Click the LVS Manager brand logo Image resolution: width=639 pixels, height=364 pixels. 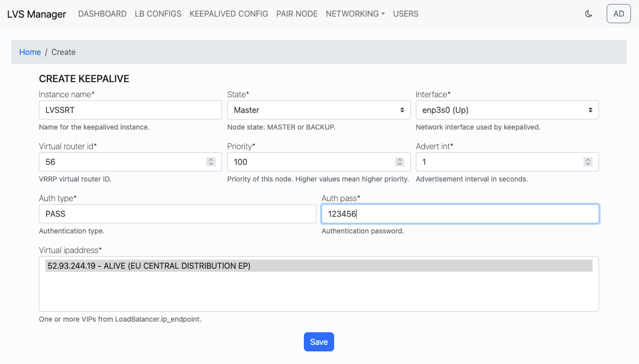[x=36, y=14]
